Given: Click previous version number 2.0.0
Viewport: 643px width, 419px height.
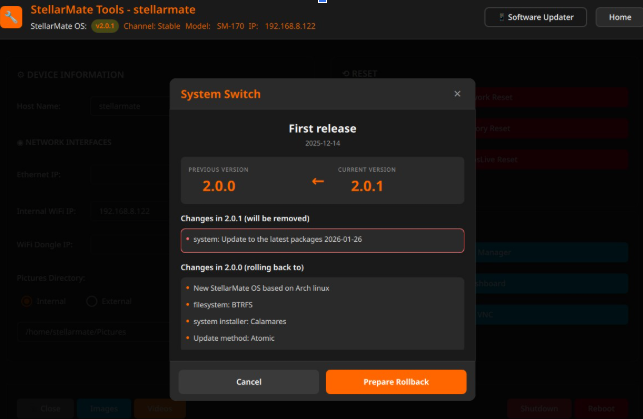Looking at the screenshot, I should (219, 186).
